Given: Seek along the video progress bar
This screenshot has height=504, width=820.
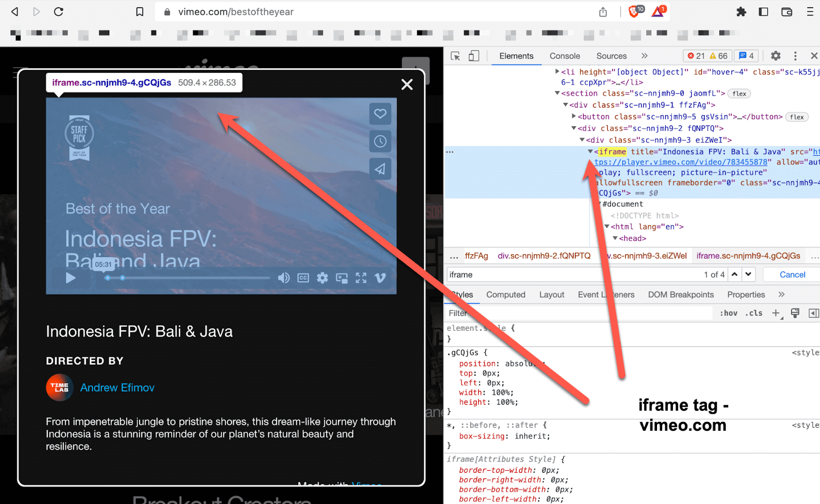Looking at the screenshot, I should [x=187, y=278].
